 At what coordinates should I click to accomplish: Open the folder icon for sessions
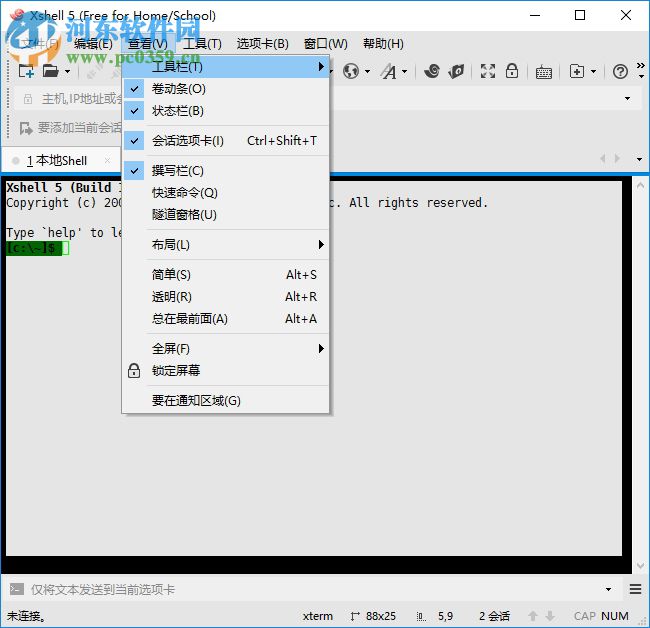pyautogui.click(x=51, y=71)
